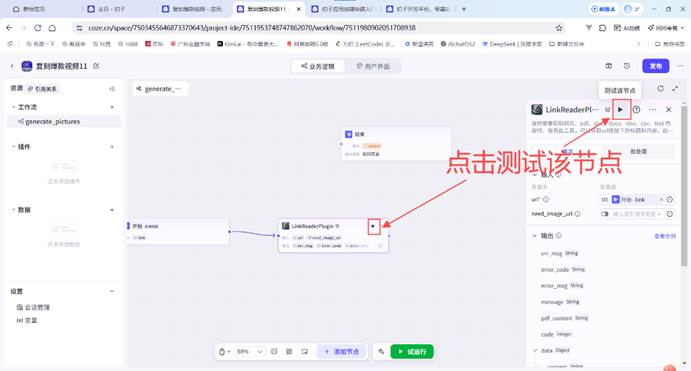Collapse resources sidebar icon
The width and height of the screenshot is (691, 371).
click(x=112, y=89)
